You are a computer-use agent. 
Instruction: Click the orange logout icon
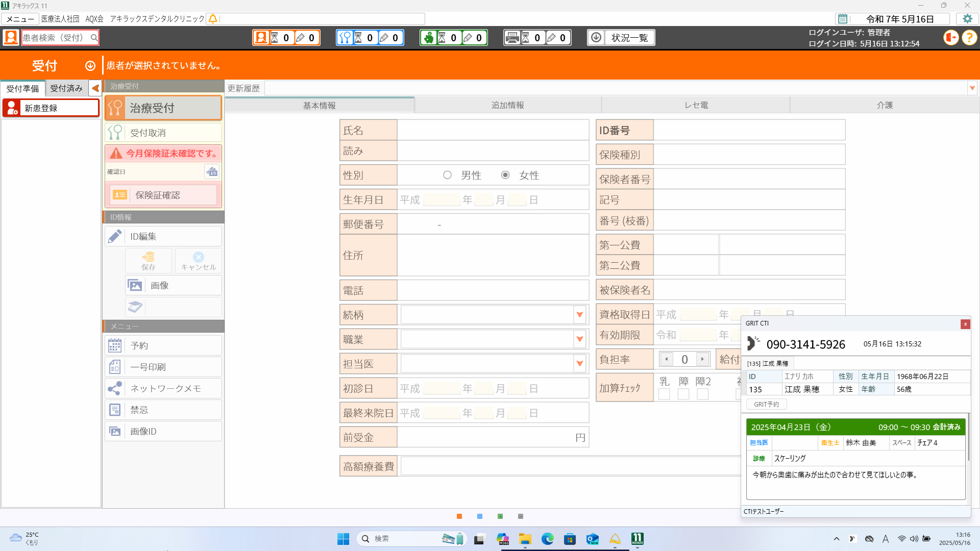click(x=951, y=37)
